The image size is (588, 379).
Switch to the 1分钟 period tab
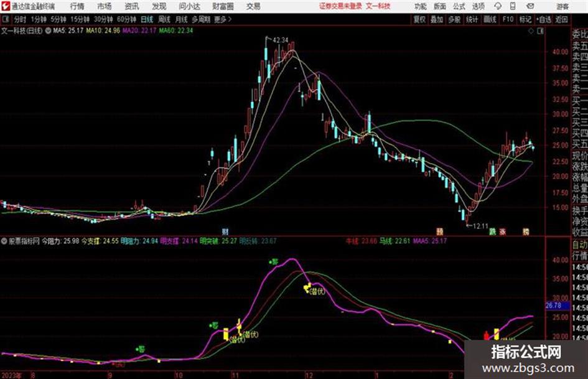click(39, 19)
